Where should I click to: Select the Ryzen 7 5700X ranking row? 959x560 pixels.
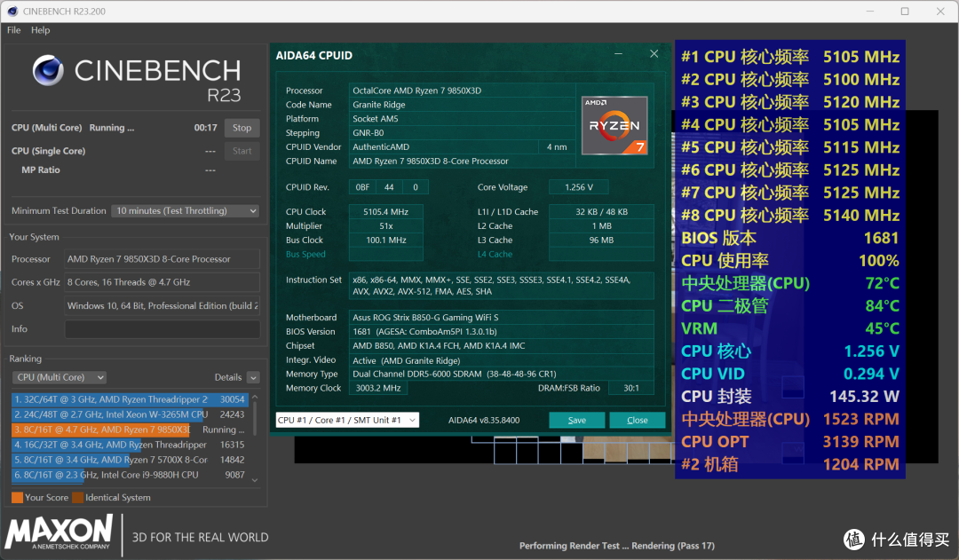pos(130,460)
